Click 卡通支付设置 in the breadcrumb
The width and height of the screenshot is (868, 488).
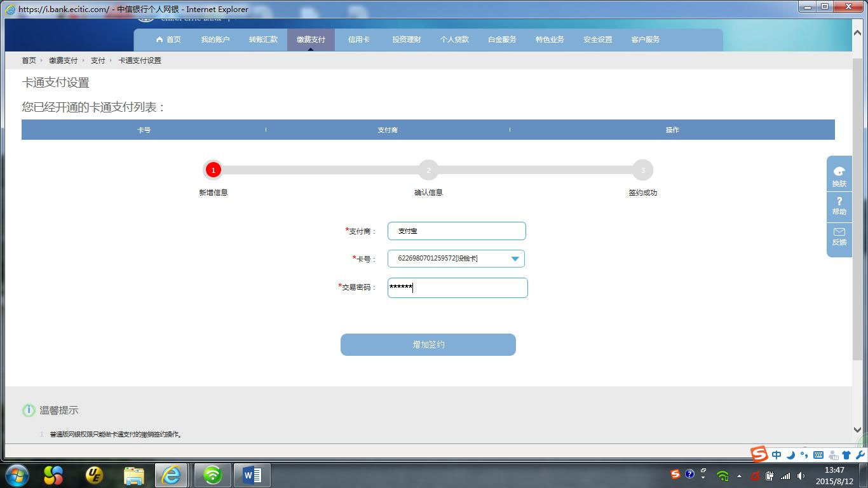click(140, 60)
